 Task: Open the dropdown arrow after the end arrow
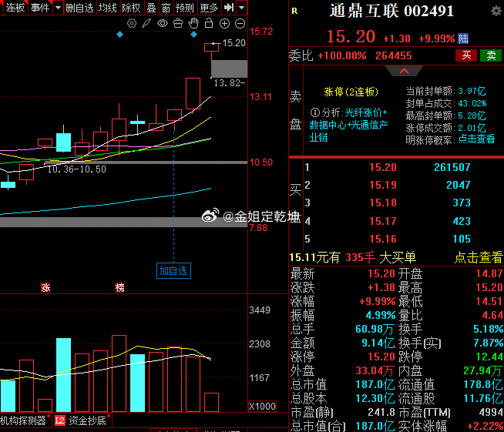242,8
